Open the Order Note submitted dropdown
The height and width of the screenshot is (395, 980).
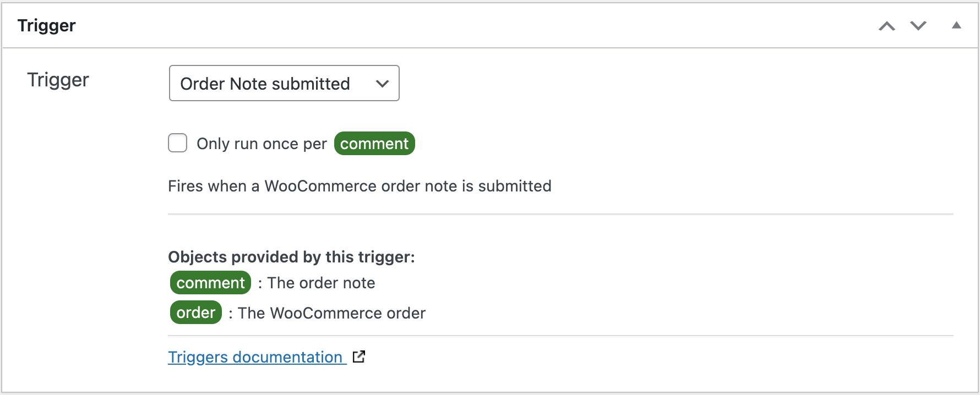(x=284, y=84)
